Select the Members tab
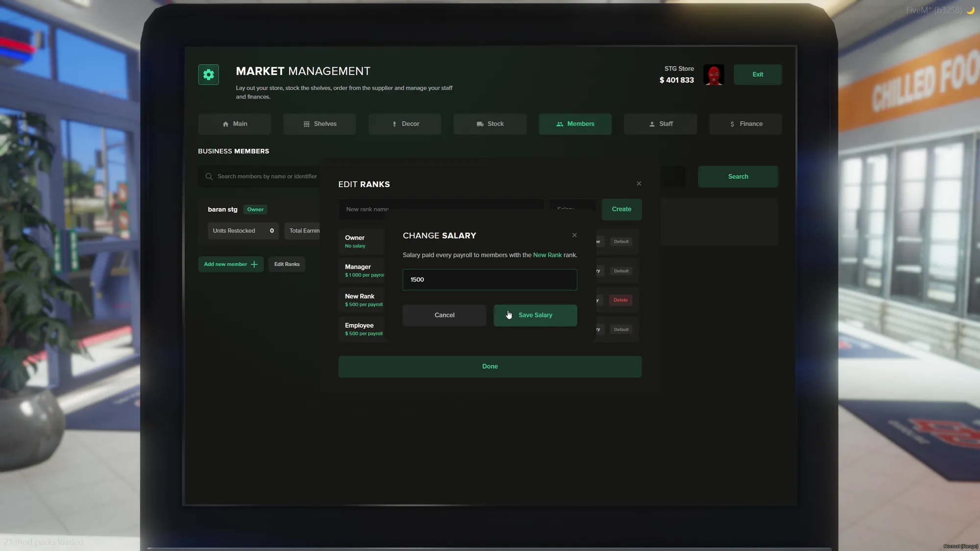The width and height of the screenshot is (980, 551). (x=575, y=124)
